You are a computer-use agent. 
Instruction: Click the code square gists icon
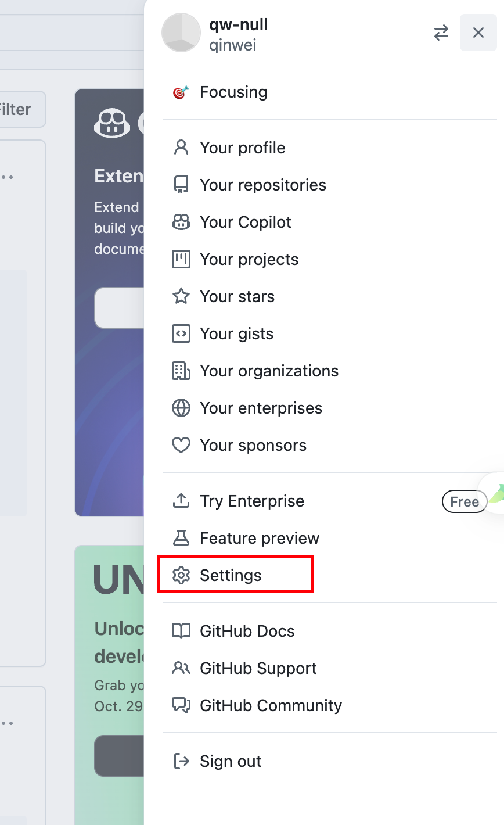tap(181, 333)
